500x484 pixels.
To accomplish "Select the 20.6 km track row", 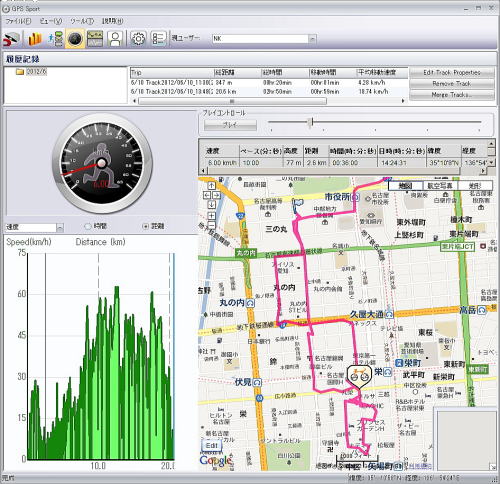I will pyautogui.click(x=269, y=91).
